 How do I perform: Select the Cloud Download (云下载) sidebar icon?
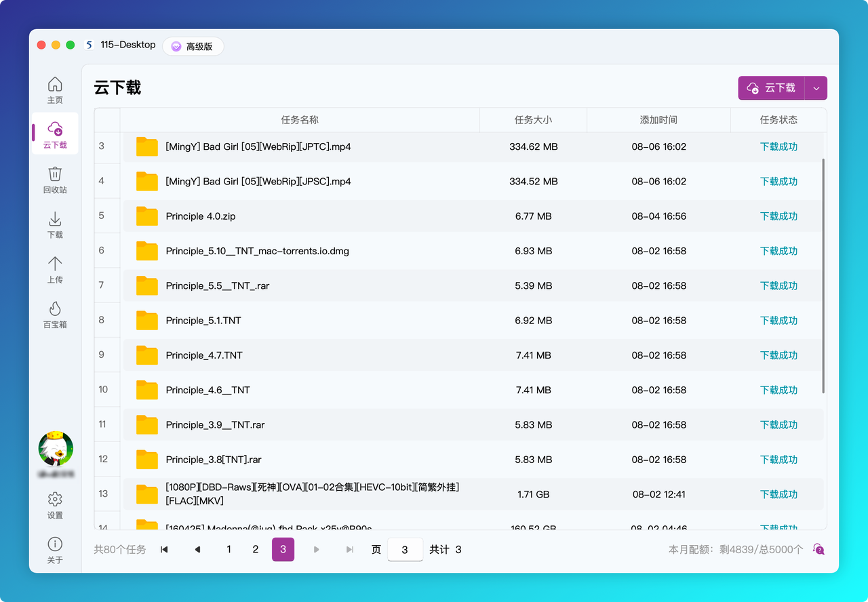[55, 129]
